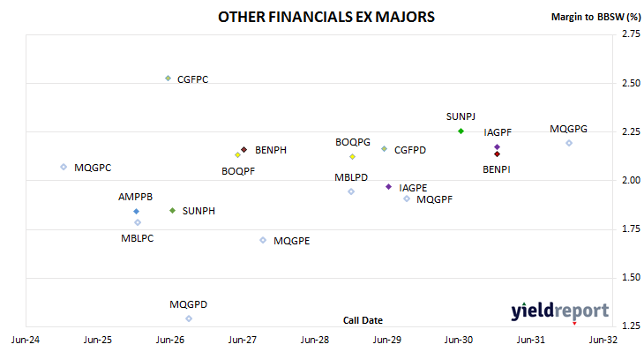
Task: Click the MQGPE diamond marker
Action: point(263,240)
